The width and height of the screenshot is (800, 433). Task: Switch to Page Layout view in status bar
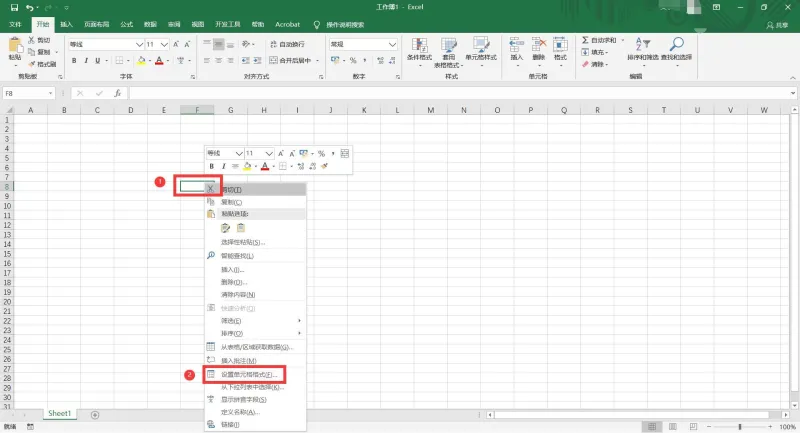tap(673, 426)
